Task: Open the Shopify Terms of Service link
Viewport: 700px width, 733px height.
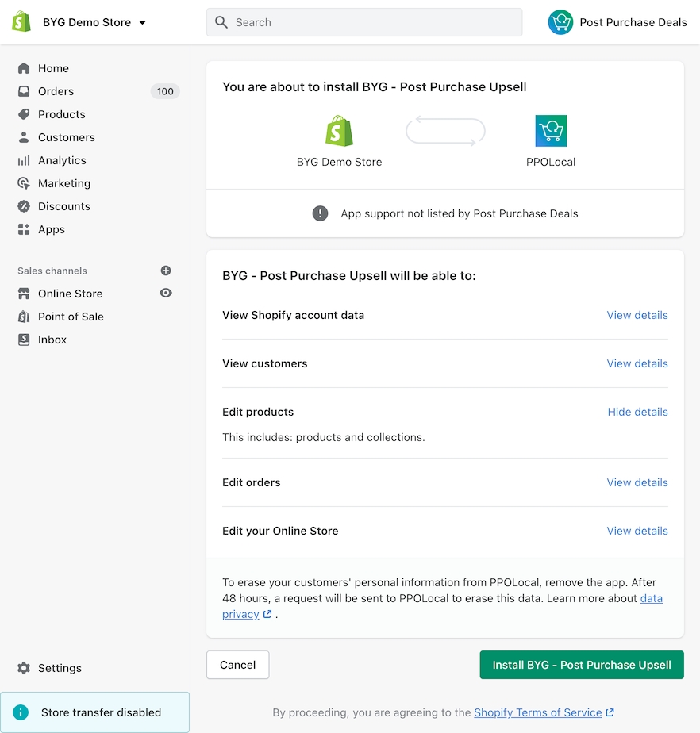Action: (x=537, y=712)
